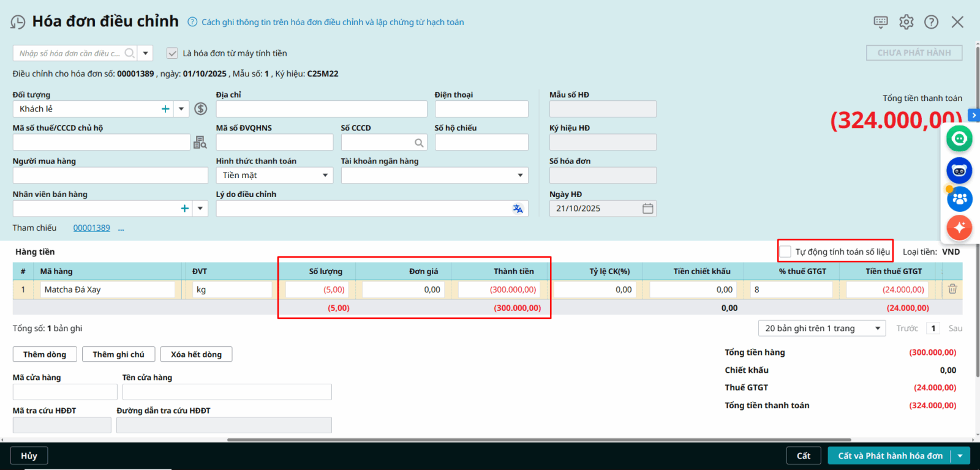Image resolution: width=980 pixels, height=470 pixels.
Task: Delete the Matcha Đá Xay row
Action: click(x=952, y=289)
